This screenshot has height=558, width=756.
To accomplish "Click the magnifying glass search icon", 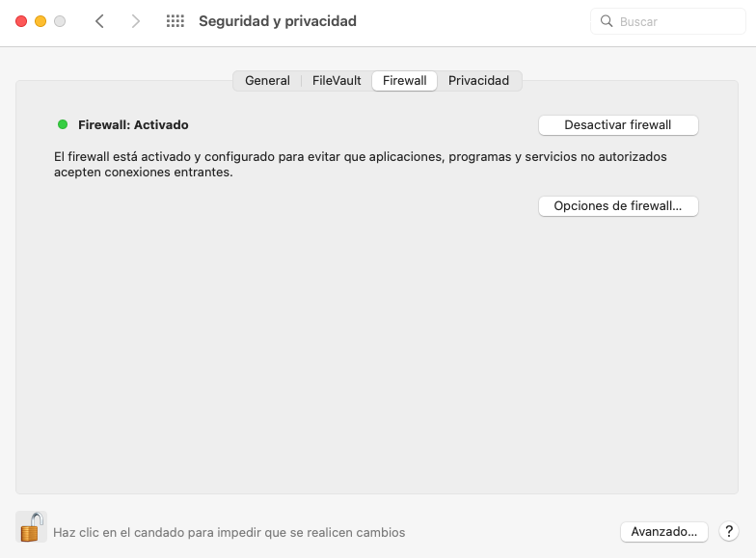I will click(x=607, y=21).
